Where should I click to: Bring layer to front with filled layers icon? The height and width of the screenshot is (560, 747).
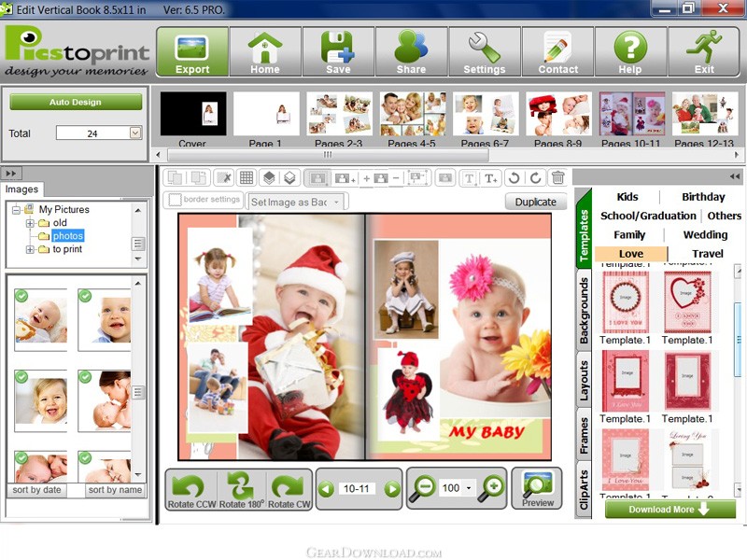[269, 178]
